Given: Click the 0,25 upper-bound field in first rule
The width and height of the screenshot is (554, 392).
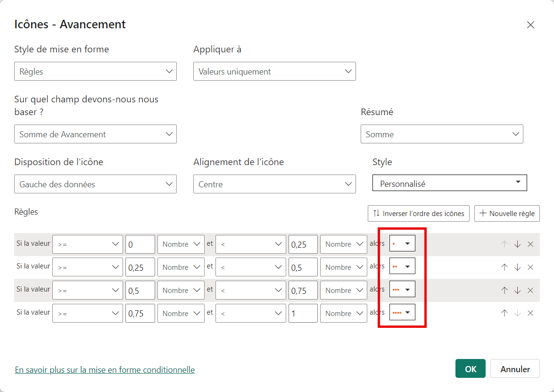Looking at the screenshot, I should pos(303,244).
